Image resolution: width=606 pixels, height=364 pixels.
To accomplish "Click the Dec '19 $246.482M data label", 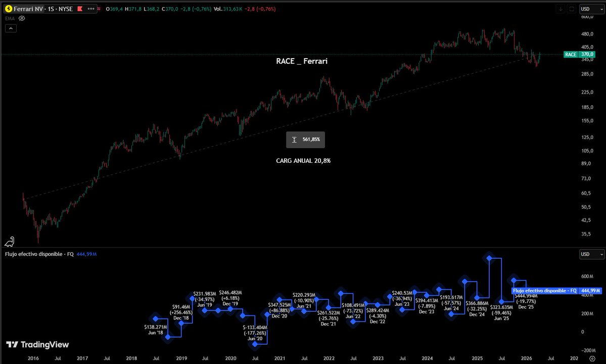I will pyautogui.click(x=230, y=298).
